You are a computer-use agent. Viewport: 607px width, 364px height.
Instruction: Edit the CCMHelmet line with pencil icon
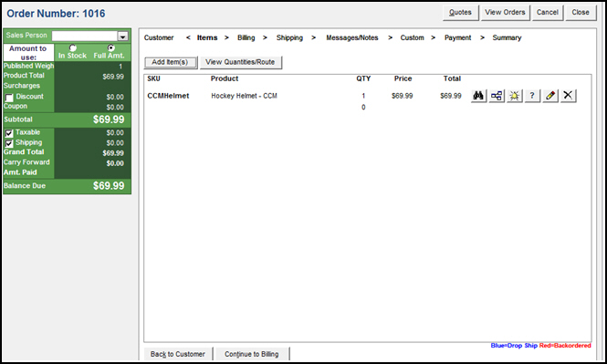point(550,95)
